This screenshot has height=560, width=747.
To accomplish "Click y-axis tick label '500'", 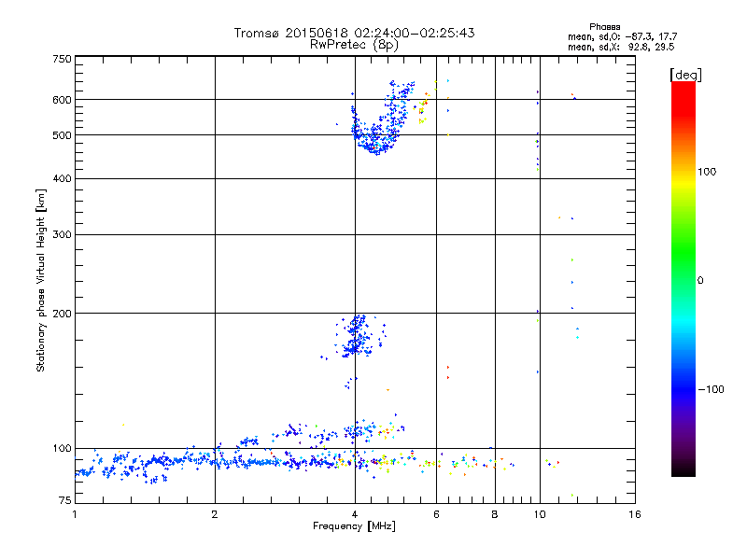I will point(62,135).
